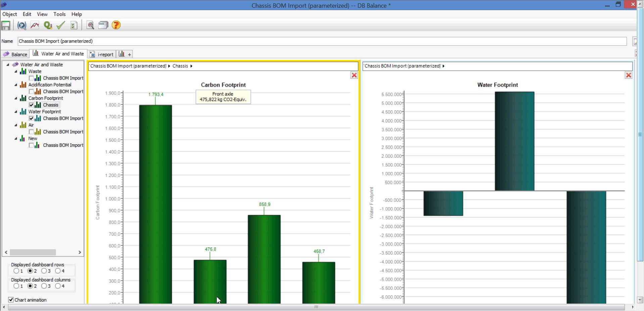This screenshot has height=311, width=644.
Task: Open the yellow question mark help icon
Action: (x=116, y=25)
